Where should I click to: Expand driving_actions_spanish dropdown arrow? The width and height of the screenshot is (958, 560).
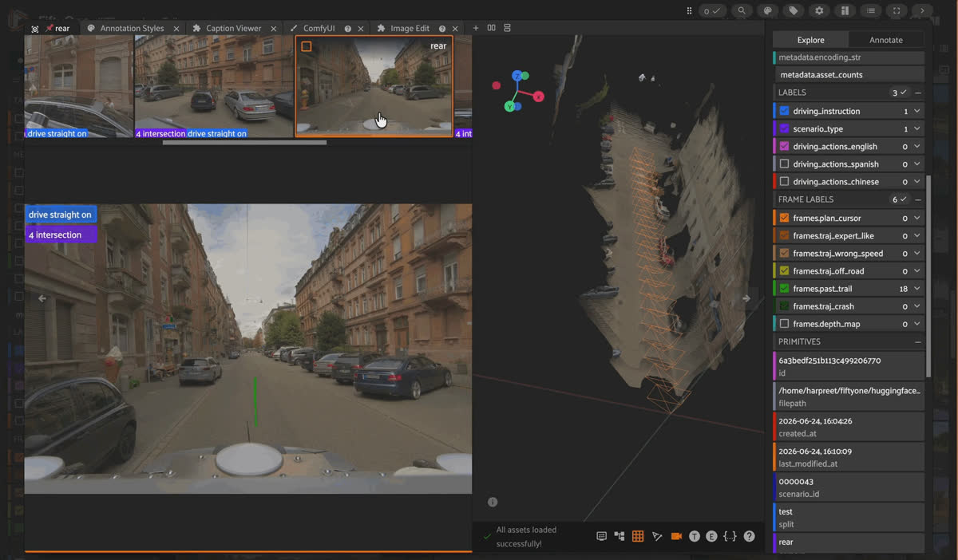coord(917,164)
